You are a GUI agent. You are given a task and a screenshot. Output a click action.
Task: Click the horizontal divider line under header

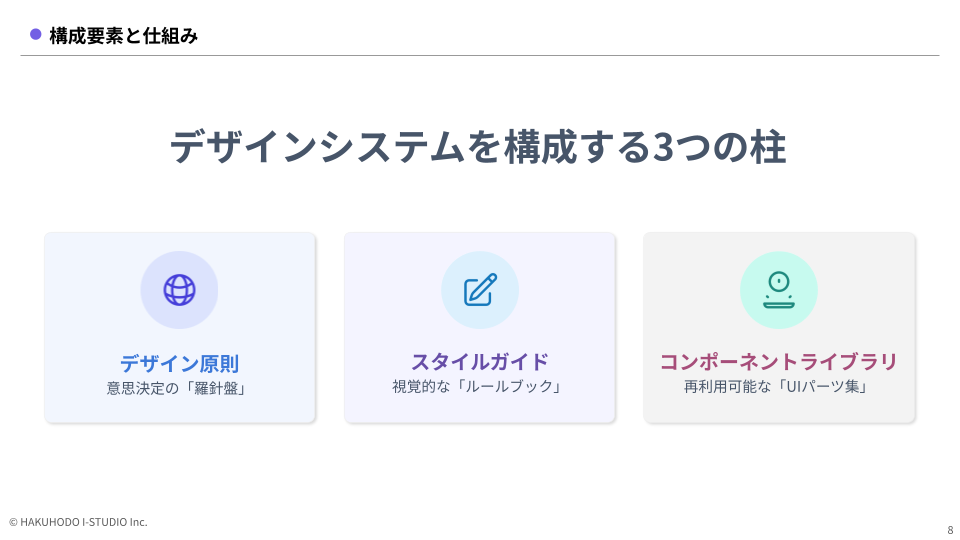[480, 55]
